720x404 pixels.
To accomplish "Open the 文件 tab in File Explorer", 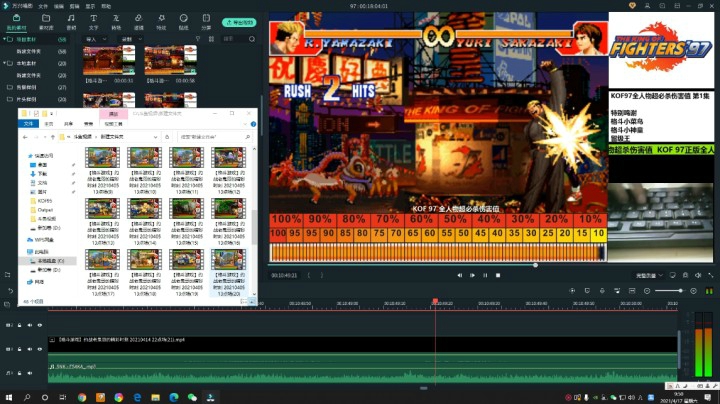I will 28,124.
